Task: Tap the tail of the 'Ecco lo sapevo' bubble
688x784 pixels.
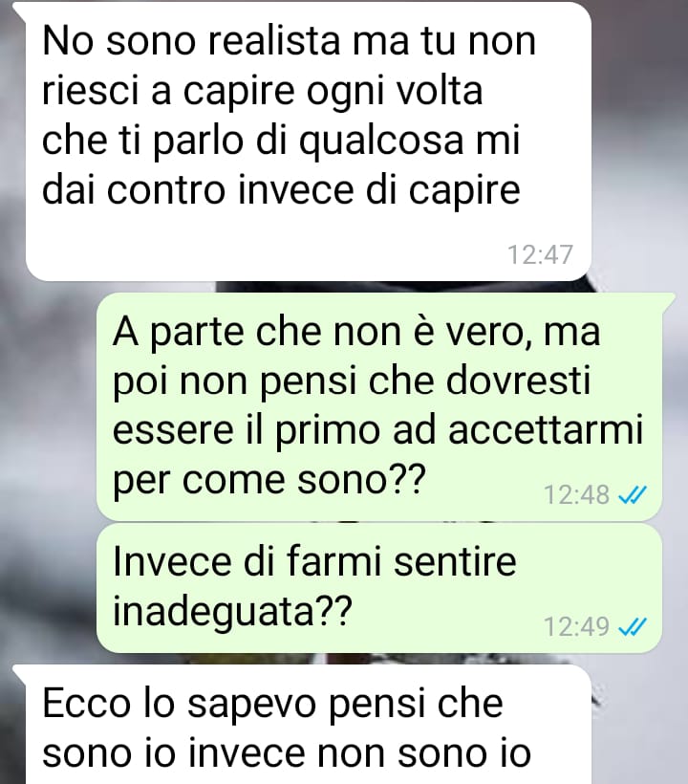Action: (x=19, y=672)
